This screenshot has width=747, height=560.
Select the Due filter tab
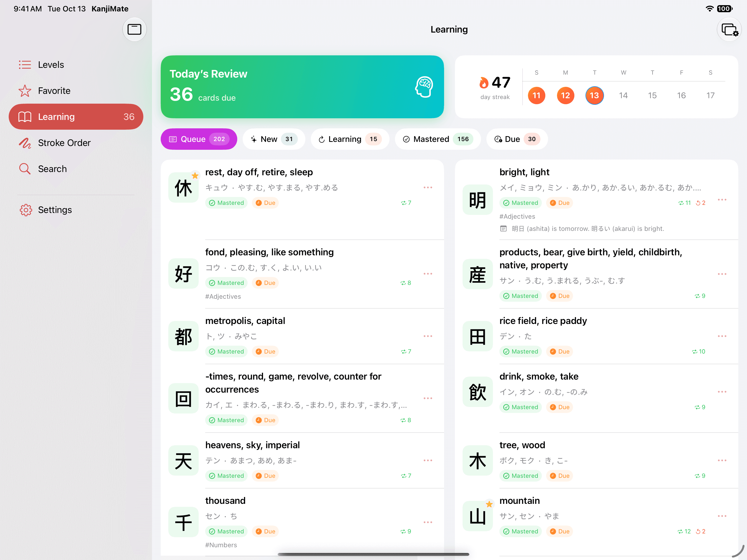click(517, 139)
